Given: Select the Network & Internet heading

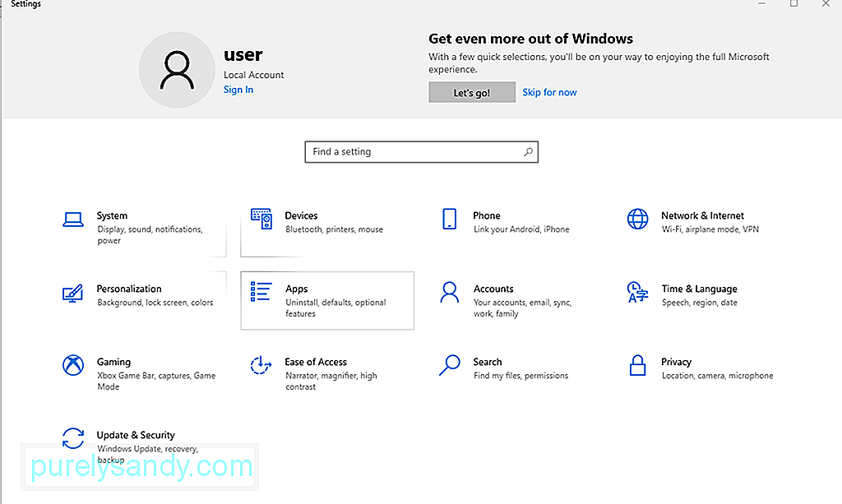Looking at the screenshot, I should coord(702,215).
